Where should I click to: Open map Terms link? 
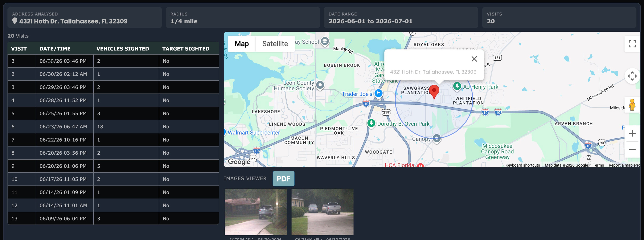tap(598, 165)
